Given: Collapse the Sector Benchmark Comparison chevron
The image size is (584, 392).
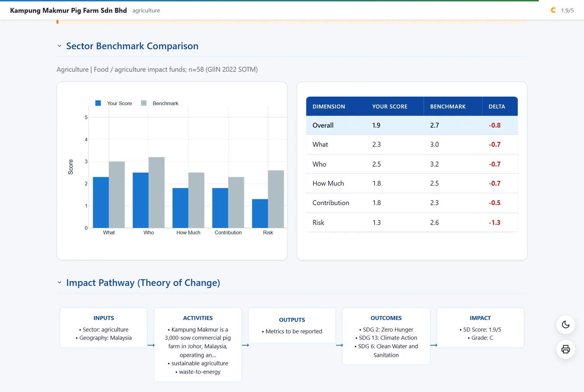Looking at the screenshot, I should (x=60, y=46).
